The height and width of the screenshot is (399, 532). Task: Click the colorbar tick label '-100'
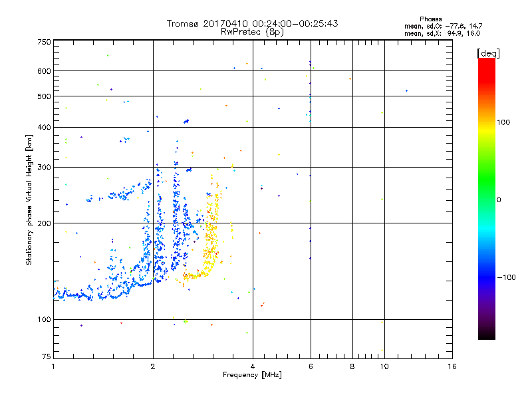(507, 277)
